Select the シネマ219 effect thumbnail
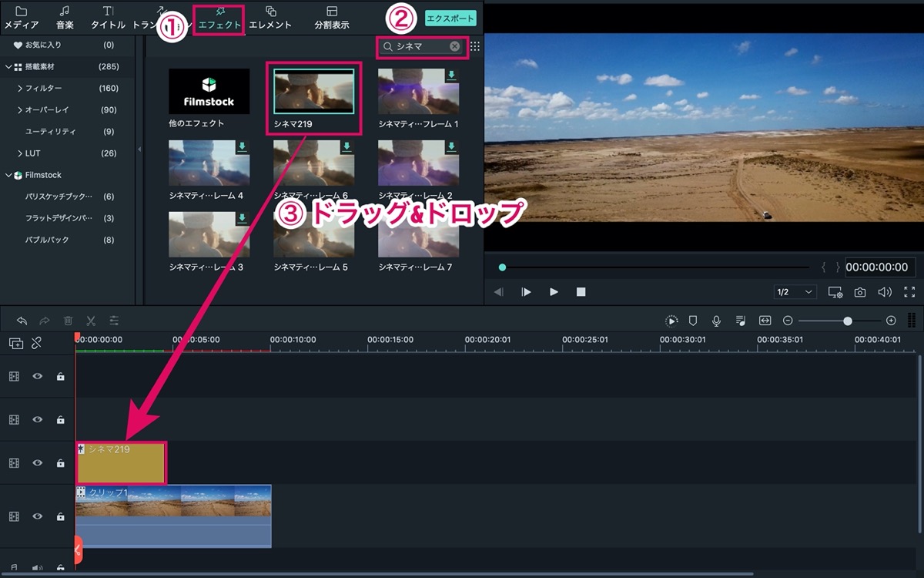This screenshot has width=924, height=578. point(314,92)
